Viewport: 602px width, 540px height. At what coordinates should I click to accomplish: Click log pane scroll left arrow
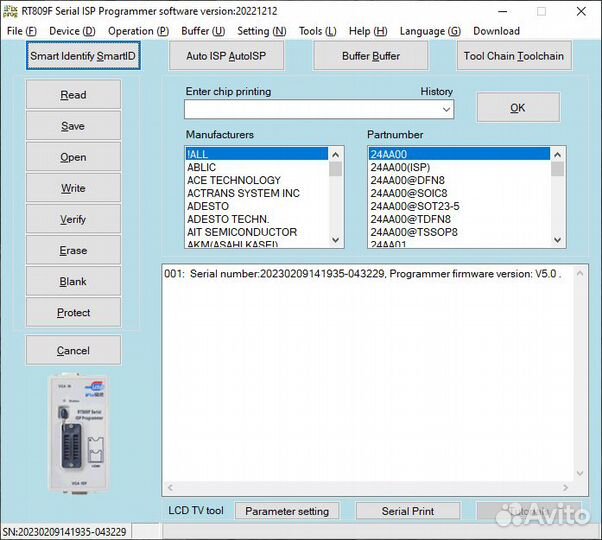170,487
